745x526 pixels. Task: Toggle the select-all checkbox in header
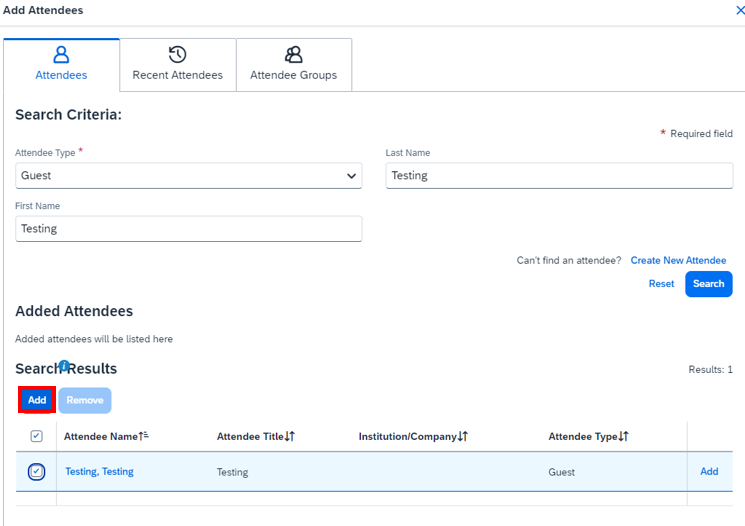pos(36,437)
